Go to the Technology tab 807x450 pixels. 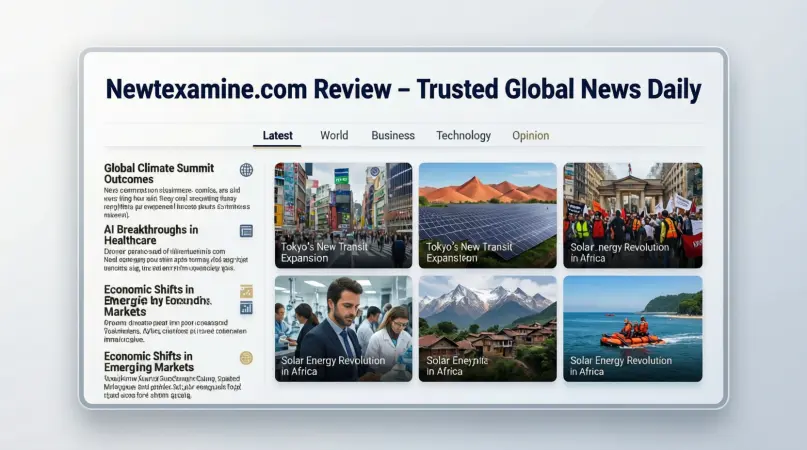pyautogui.click(x=463, y=135)
